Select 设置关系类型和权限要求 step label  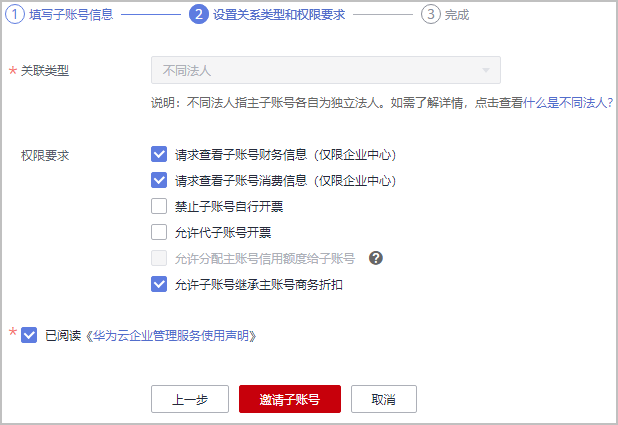pyautogui.click(x=279, y=15)
